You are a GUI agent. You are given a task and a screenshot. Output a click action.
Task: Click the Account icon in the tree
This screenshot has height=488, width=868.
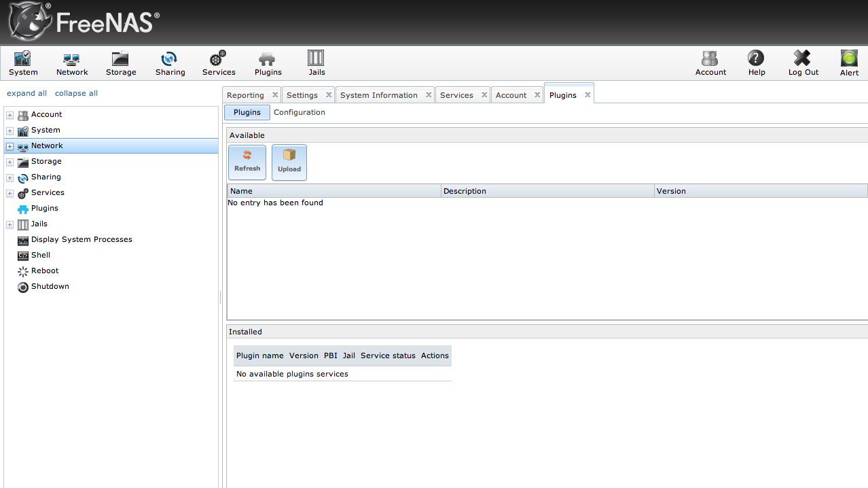coord(23,115)
